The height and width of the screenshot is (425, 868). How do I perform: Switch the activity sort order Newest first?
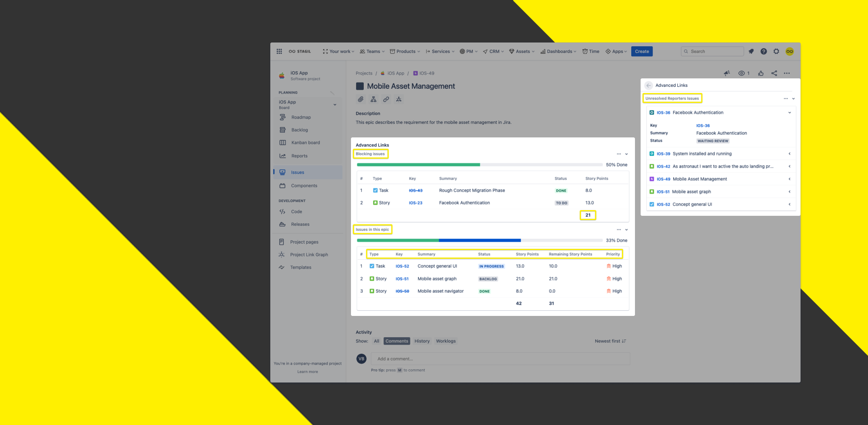610,341
